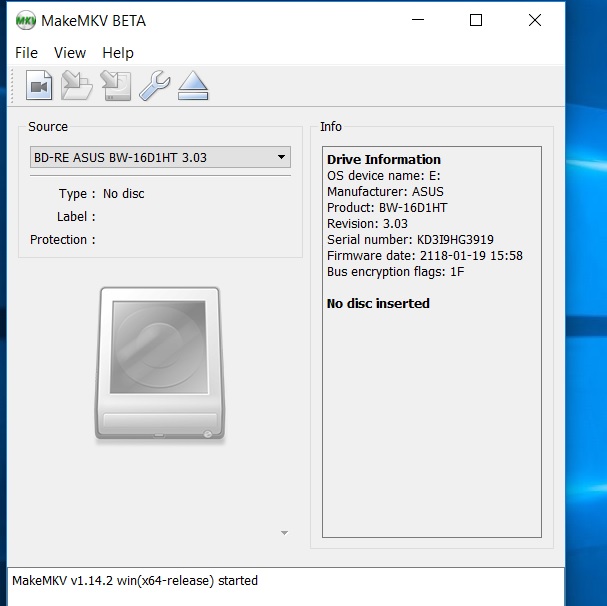Viewport: 607px width, 606px height.
Task: Click the 'Source' group label
Action: pyautogui.click(x=48, y=127)
